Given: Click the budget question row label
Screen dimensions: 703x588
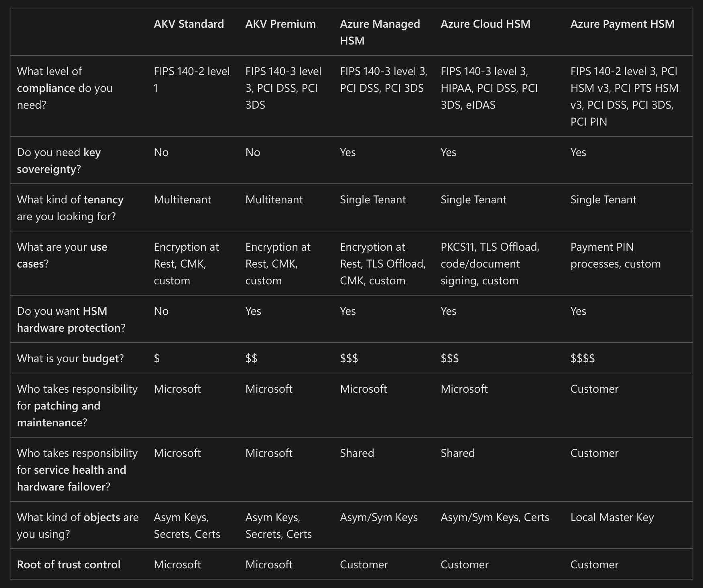Looking at the screenshot, I should [x=70, y=358].
